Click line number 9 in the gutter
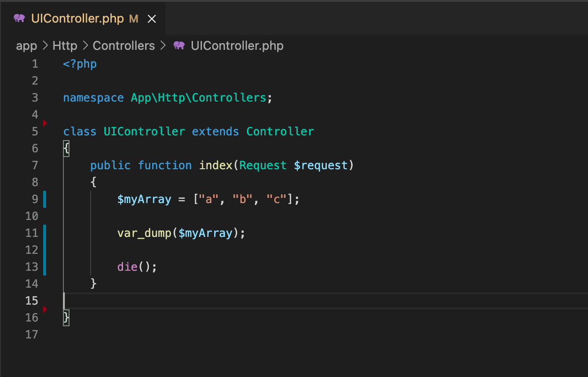Viewport: 588px width, 377px height. coord(34,199)
